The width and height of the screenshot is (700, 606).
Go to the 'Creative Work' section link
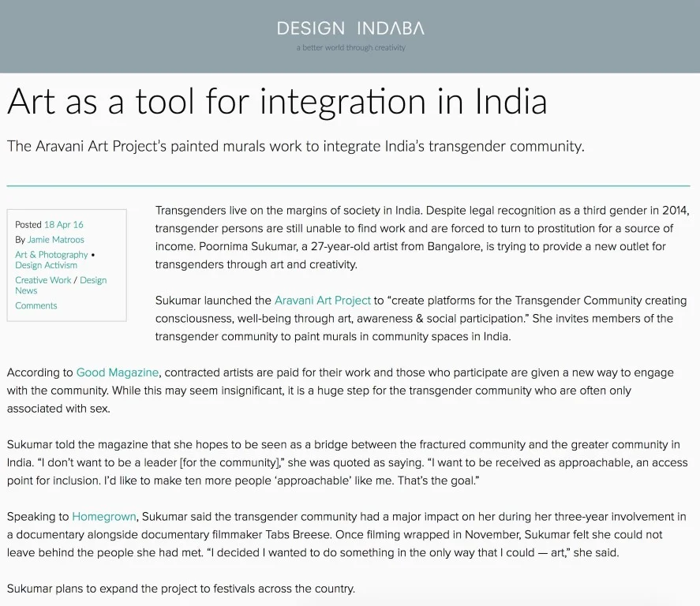43,280
